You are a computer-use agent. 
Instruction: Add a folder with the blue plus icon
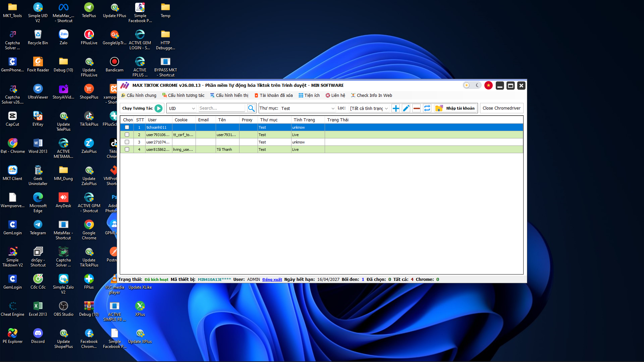pos(396,108)
